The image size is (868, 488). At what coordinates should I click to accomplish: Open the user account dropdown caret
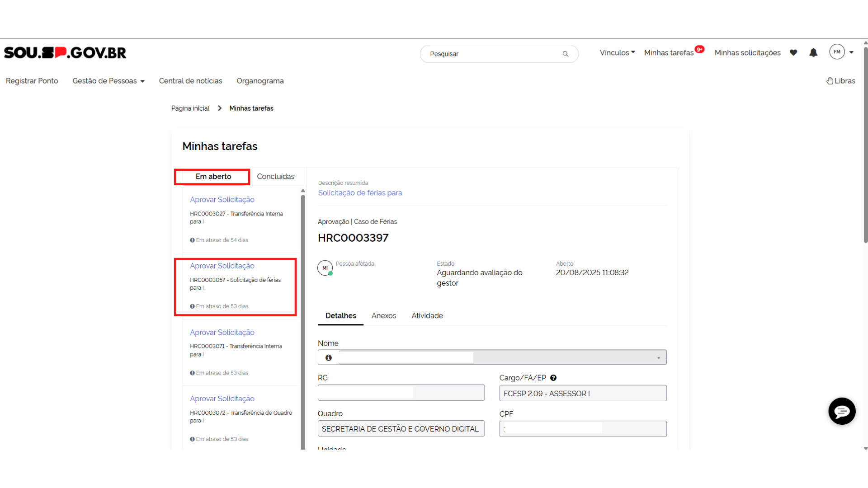tap(852, 52)
